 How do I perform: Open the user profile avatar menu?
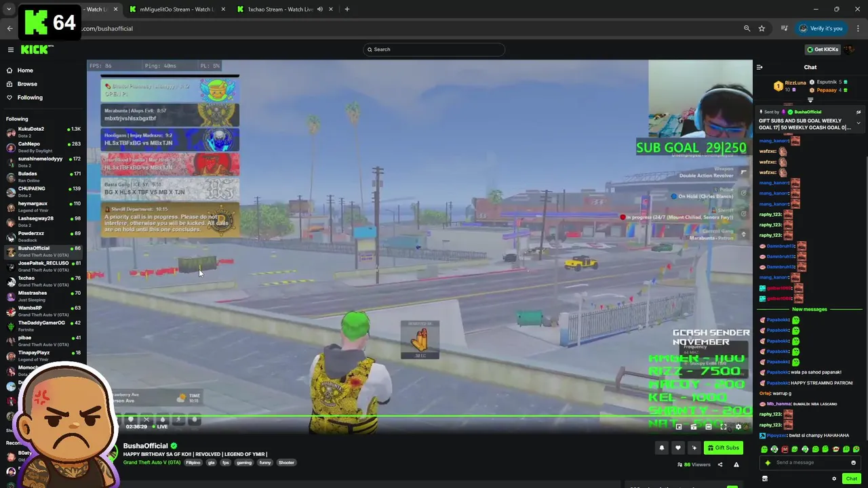tap(849, 49)
